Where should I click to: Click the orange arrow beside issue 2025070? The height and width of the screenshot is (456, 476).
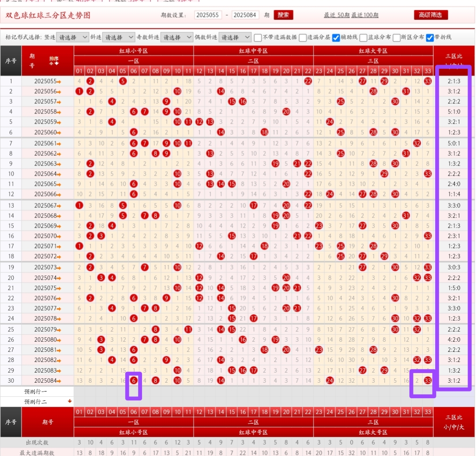pyautogui.click(x=59, y=236)
